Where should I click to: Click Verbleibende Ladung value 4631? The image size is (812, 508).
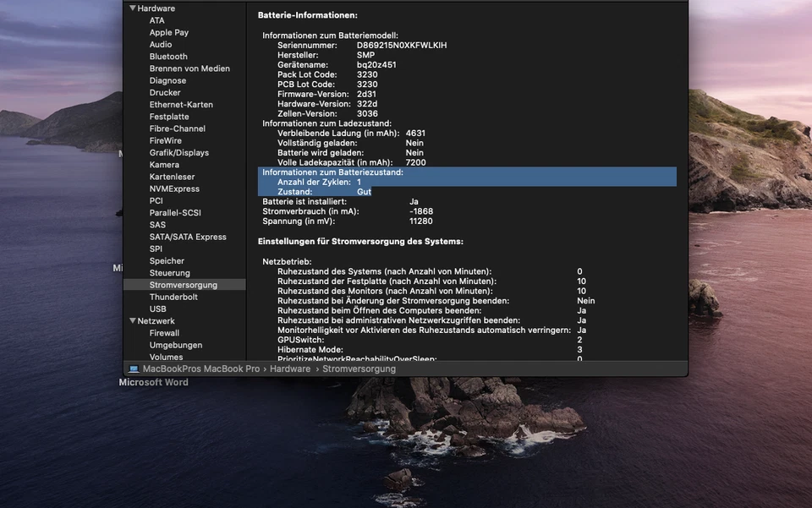(415, 134)
